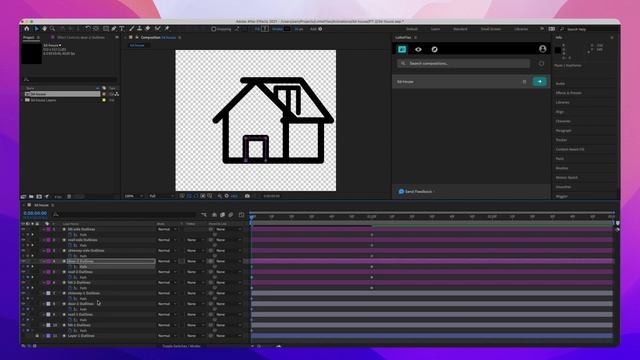Click the timeline current timecode display
This screenshot has height=360, width=640.
point(35,213)
